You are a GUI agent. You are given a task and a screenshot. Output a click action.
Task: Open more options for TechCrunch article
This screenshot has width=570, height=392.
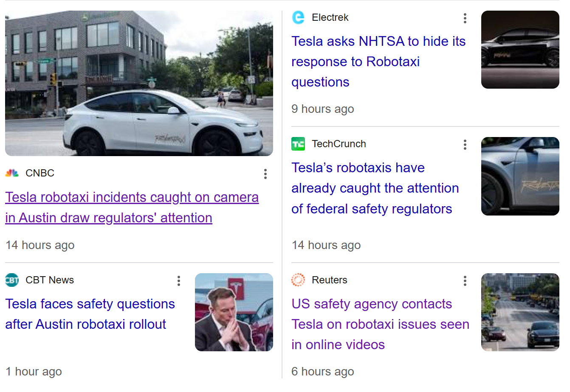click(465, 145)
